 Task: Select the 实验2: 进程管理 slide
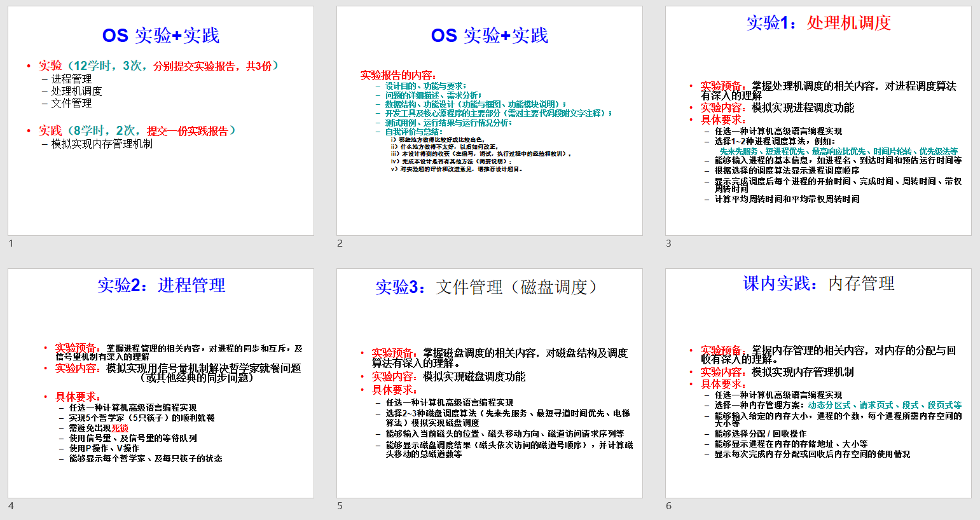(x=160, y=383)
